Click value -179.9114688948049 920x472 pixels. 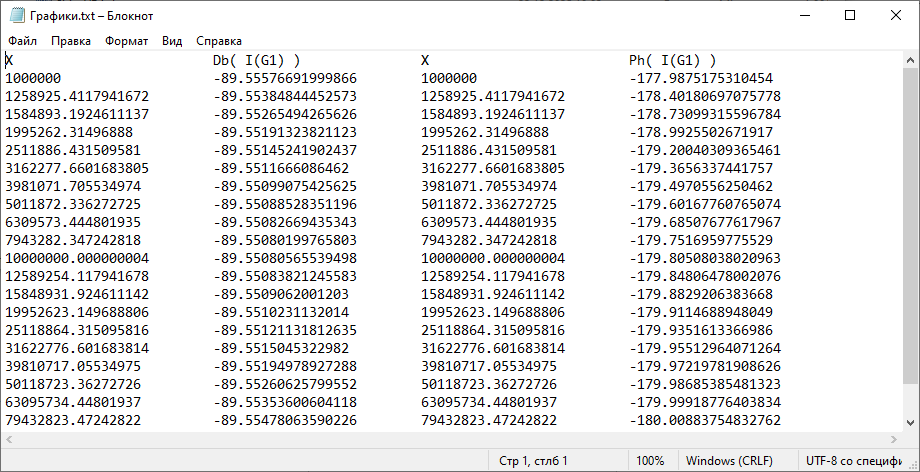701,312
